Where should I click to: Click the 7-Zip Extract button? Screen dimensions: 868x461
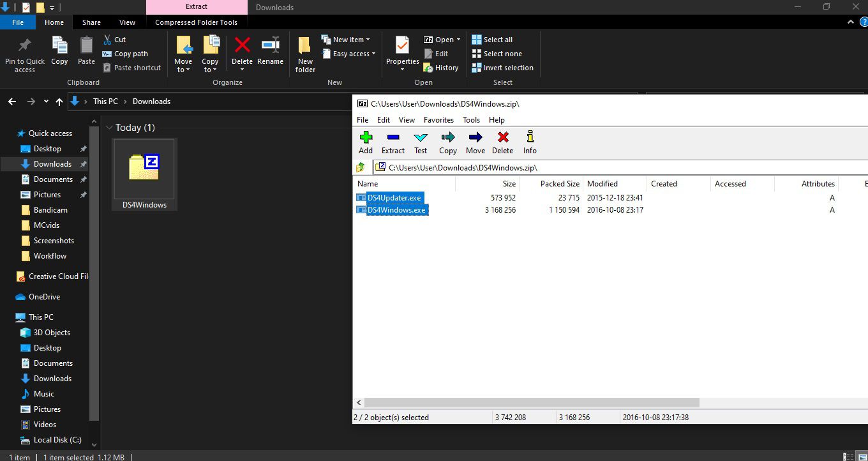[x=393, y=142]
